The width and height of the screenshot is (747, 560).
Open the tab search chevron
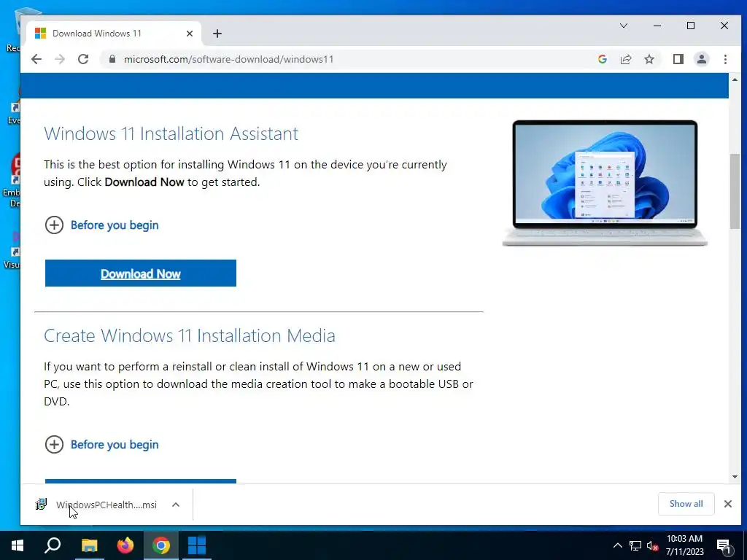tap(623, 26)
